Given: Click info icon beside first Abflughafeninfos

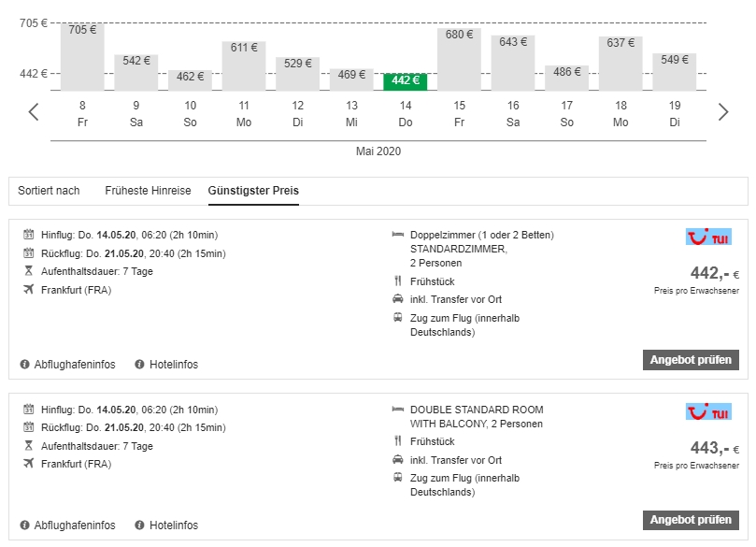Looking at the screenshot, I should 25,365.
